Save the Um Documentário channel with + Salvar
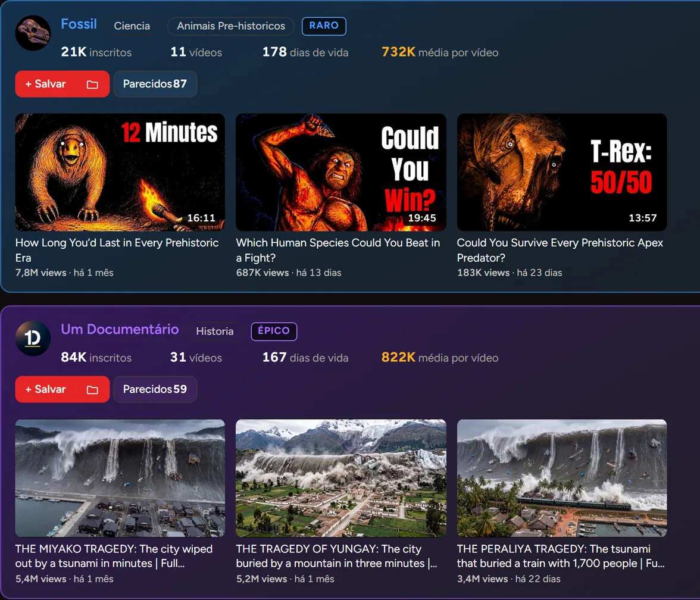700x600 pixels. click(45, 389)
